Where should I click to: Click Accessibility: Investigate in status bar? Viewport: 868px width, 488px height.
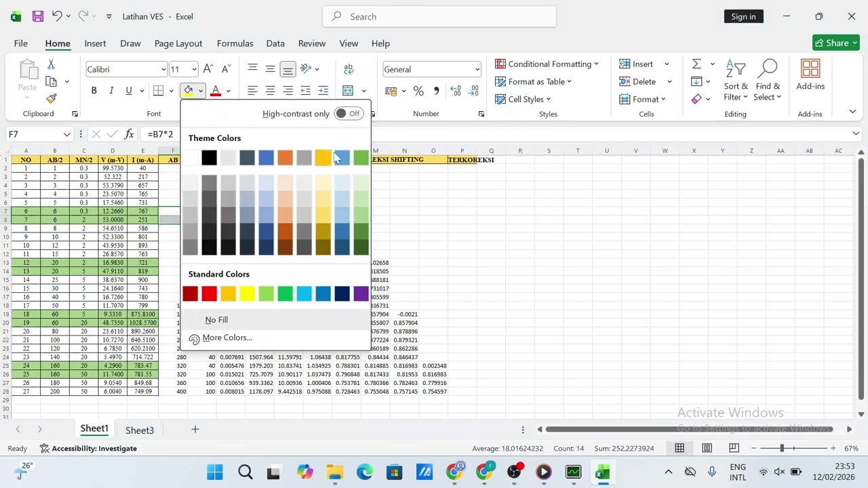(x=88, y=448)
